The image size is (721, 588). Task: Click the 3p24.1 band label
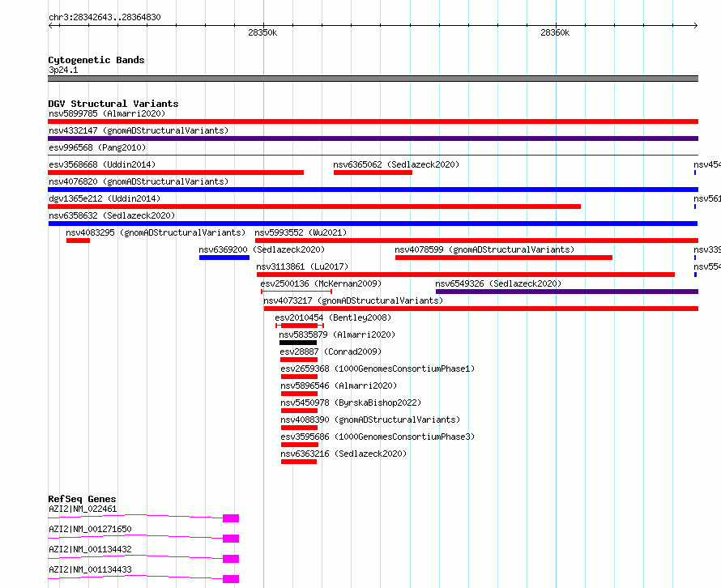pos(63,70)
